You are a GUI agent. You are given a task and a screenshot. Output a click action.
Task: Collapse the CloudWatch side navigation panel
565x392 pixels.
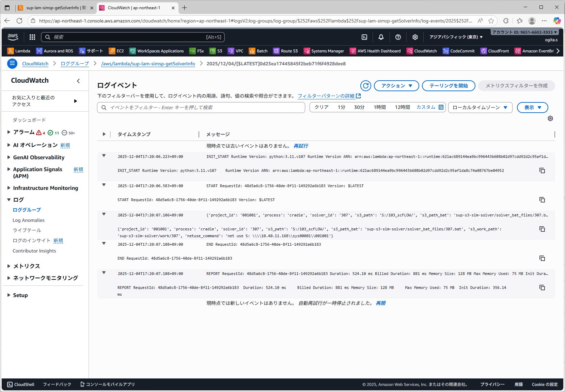click(x=78, y=81)
